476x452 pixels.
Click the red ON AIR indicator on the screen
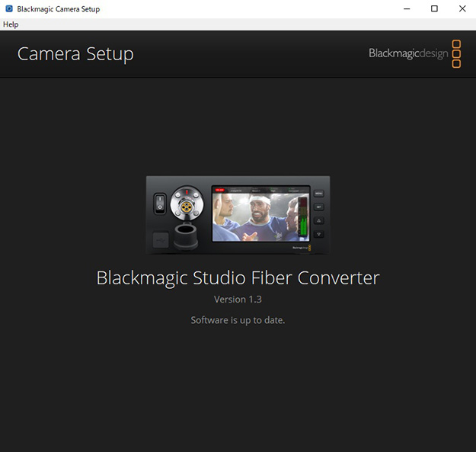pos(220,190)
